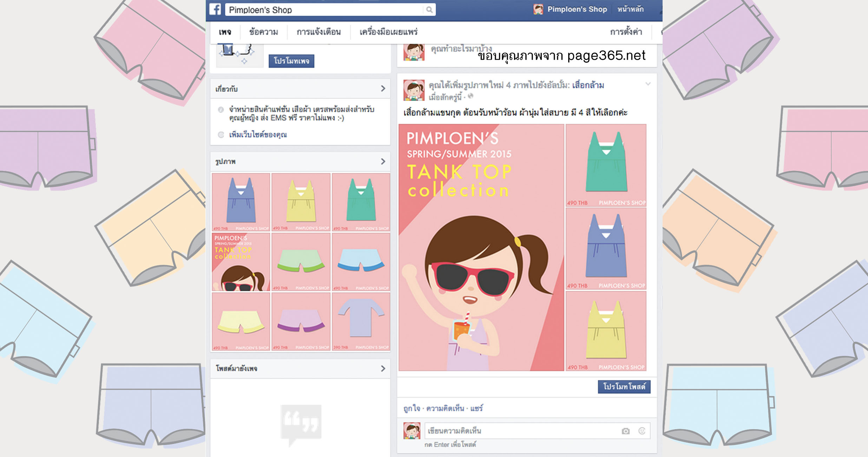Open the yellow shorts photo thumbnail
This screenshot has width=868, height=457.
click(241, 322)
